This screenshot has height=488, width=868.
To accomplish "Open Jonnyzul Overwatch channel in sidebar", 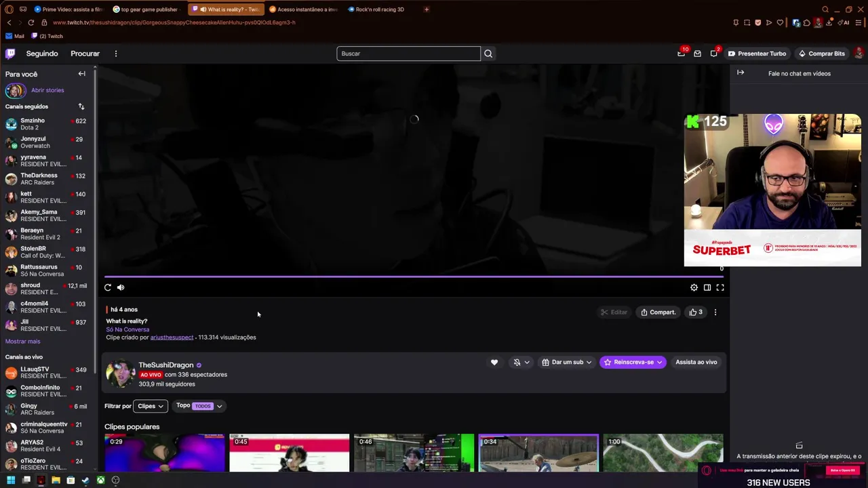I will pos(46,142).
